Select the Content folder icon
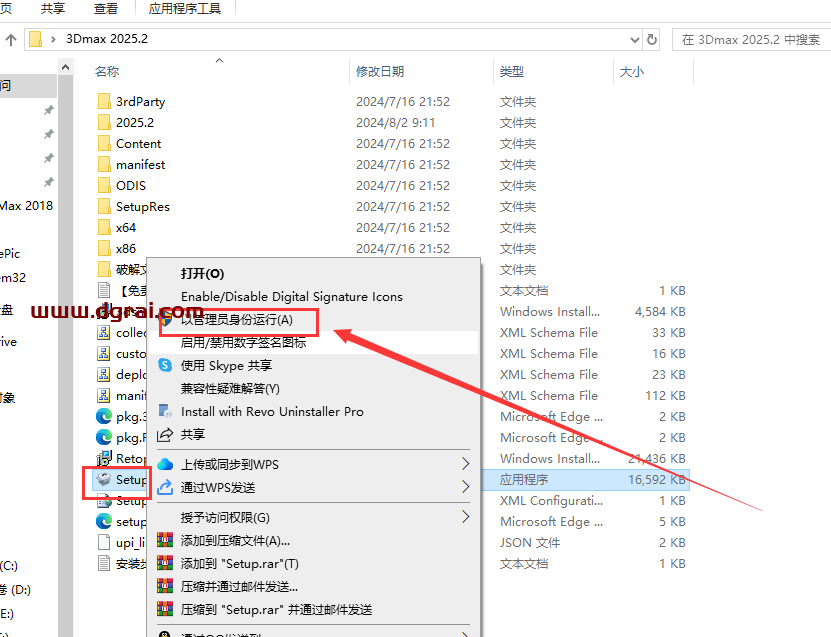 point(104,144)
